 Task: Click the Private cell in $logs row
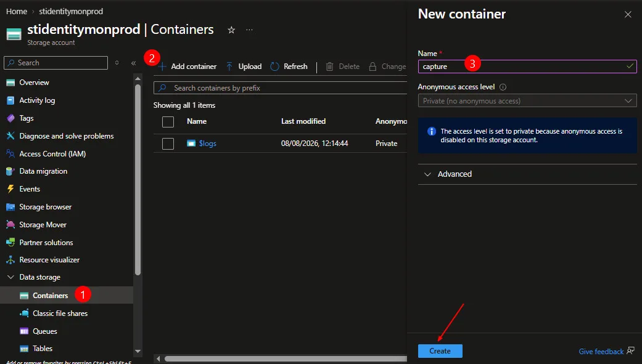(x=387, y=144)
